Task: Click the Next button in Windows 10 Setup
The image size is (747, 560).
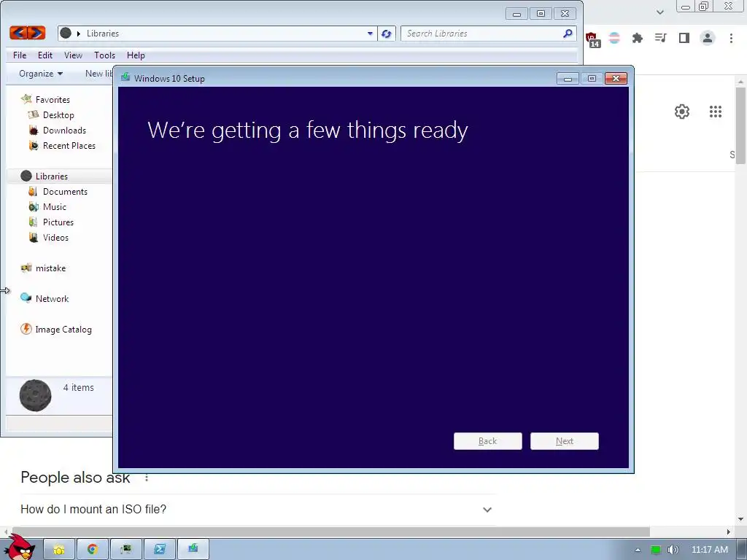Action: tap(565, 441)
